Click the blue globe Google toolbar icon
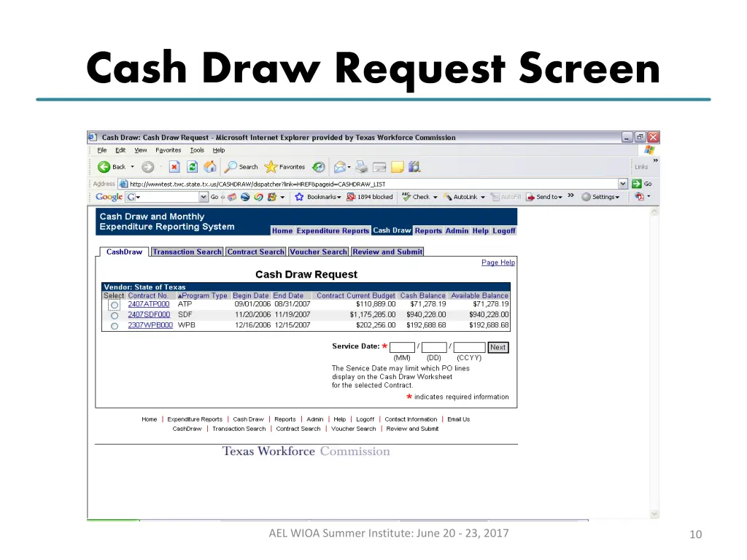747x560 pixels. coord(245,197)
